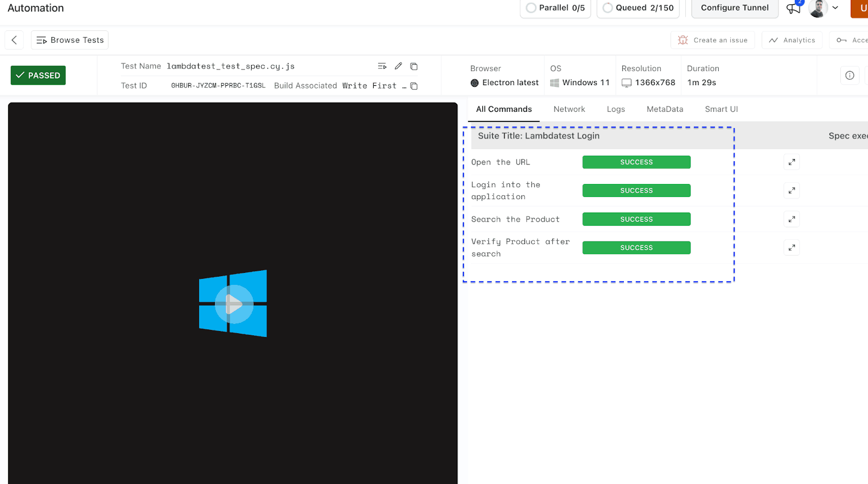This screenshot has width=868, height=484.
Task: Click SUCCESS status for Open the URL
Action: [636, 162]
